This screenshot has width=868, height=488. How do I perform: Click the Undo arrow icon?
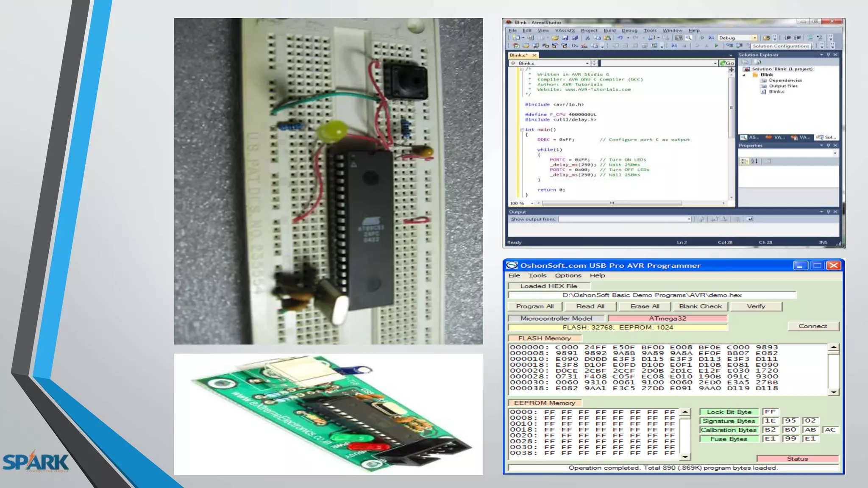[620, 38]
